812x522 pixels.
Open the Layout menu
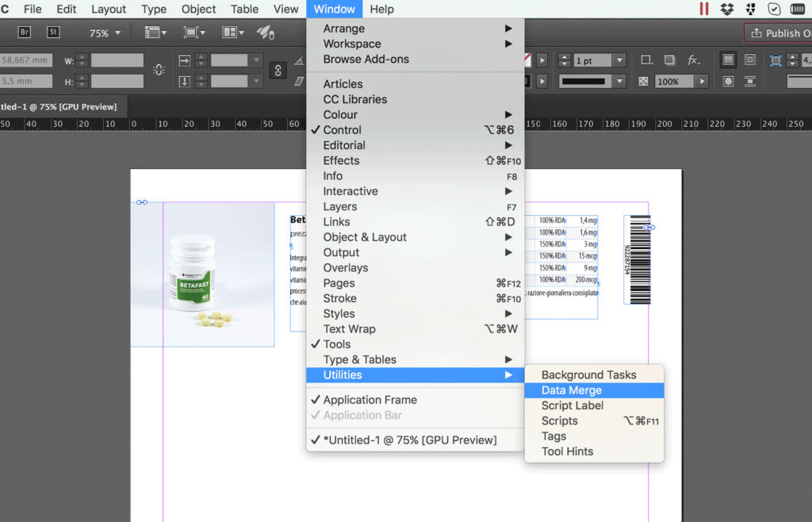pyautogui.click(x=108, y=9)
